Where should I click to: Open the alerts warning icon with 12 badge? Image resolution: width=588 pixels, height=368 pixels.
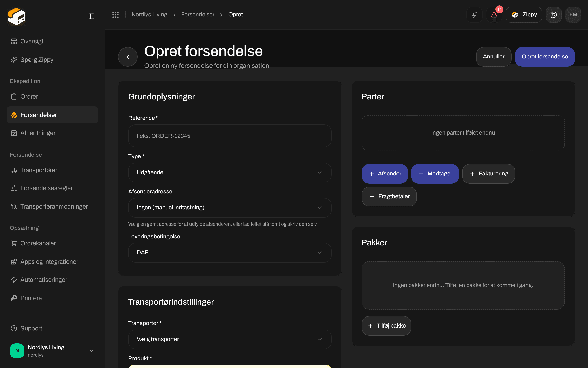pos(494,15)
